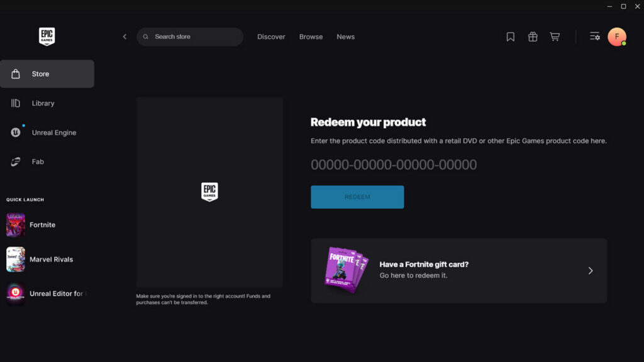Click the Fortnite quick launch label
The width and height of the screenshot is (644, 362).
pyautogui.click(x=42, y=225)
